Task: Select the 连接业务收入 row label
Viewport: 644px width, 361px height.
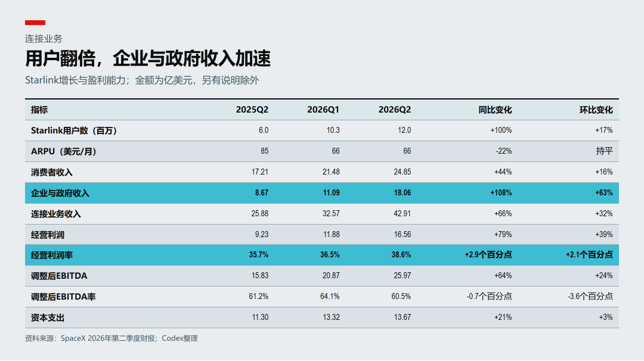Action: coord(56,214)
